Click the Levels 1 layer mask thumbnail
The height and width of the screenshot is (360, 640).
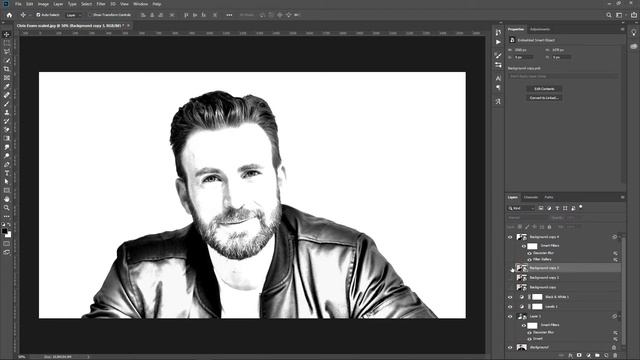(x=537, y=307)
